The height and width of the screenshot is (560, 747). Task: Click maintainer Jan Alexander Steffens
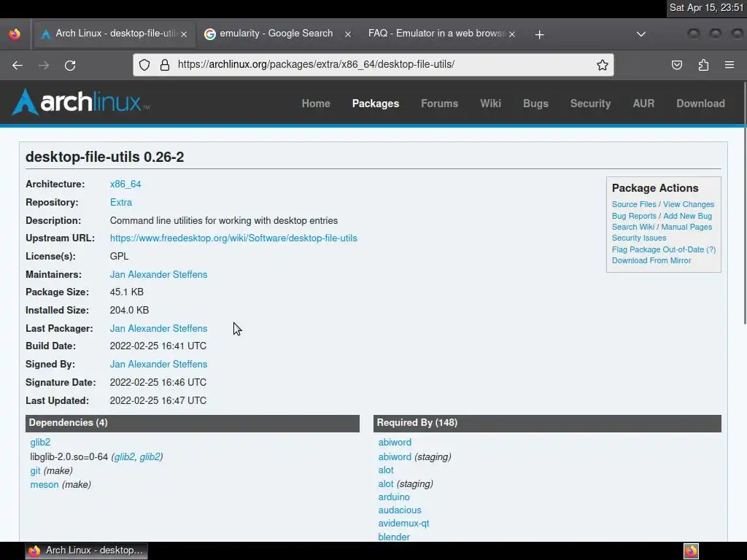(158, 274)
